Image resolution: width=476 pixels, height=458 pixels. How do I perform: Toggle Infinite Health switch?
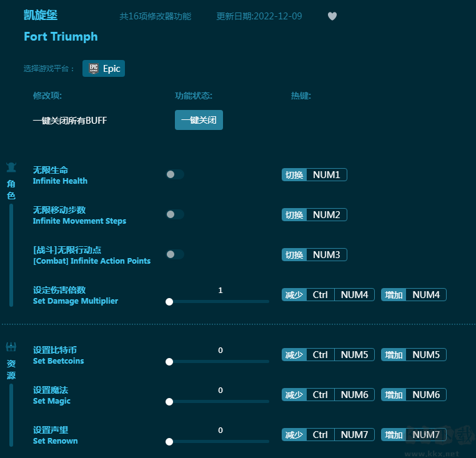174,175
